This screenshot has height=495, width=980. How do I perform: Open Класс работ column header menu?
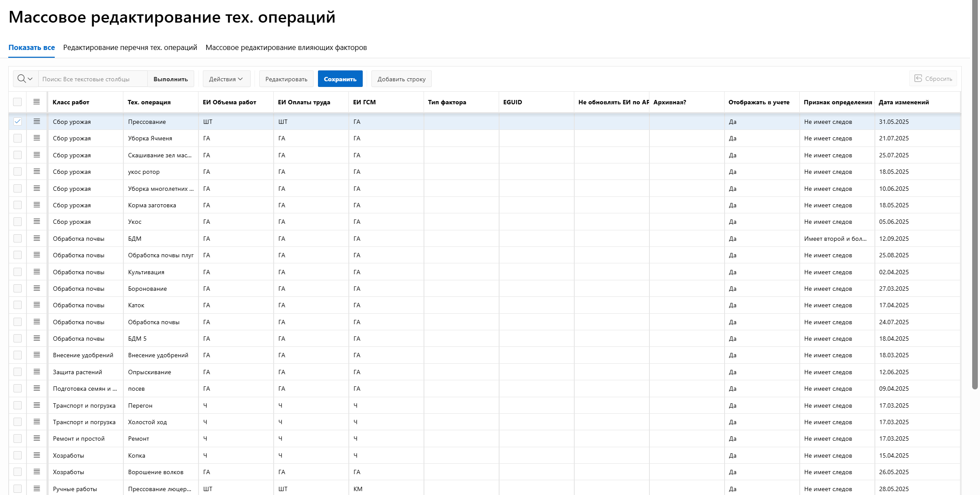coord(71,102)
